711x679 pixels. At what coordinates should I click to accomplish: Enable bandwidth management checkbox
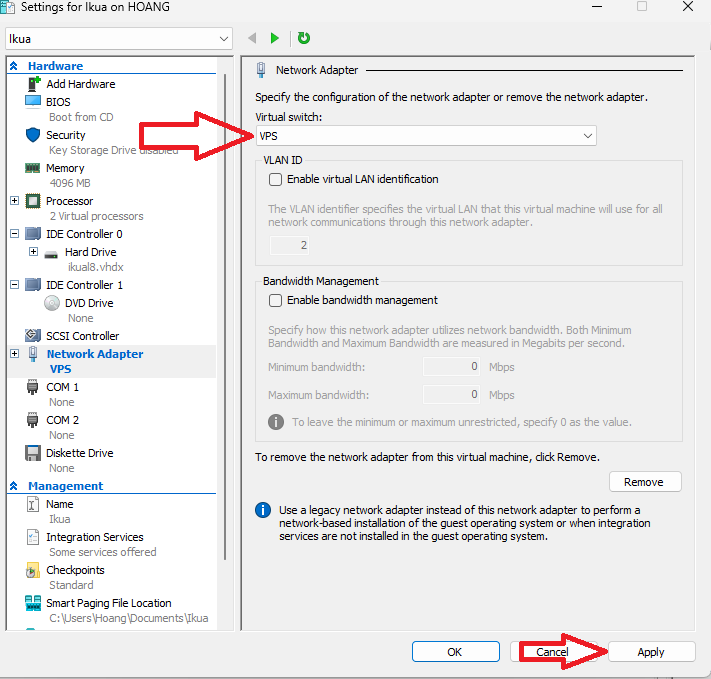click(x=275, y=301)
